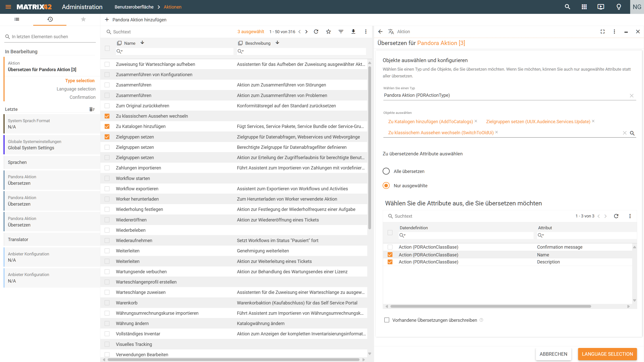Click ABBRECHEN button
Screen dimensions: 644x362
[553, 354]
